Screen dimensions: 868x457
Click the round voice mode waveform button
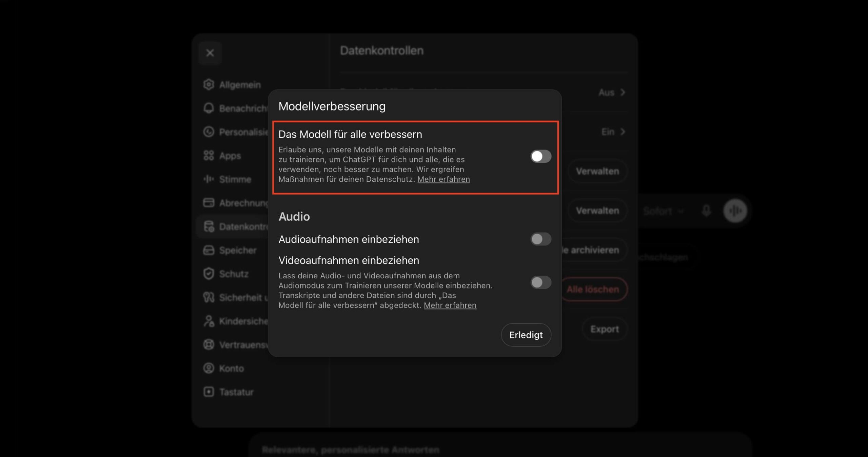[735, 211]
